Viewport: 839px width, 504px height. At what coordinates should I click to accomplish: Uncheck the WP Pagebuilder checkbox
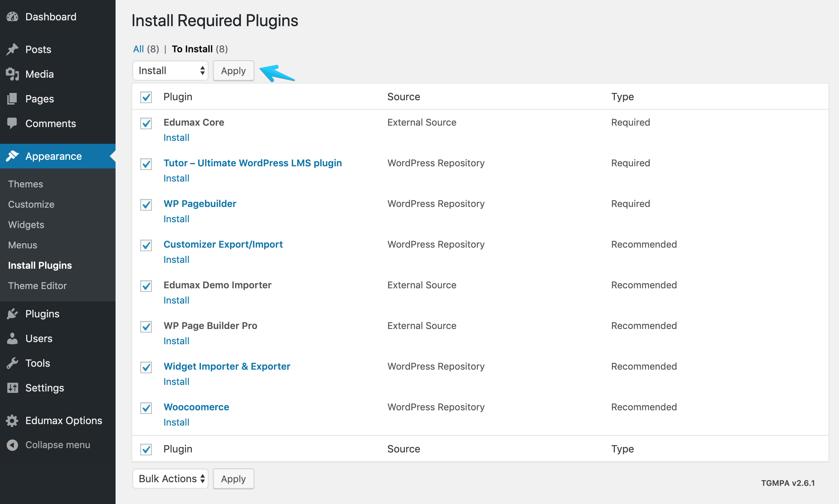pyautogui.click(x=146, y=204)
